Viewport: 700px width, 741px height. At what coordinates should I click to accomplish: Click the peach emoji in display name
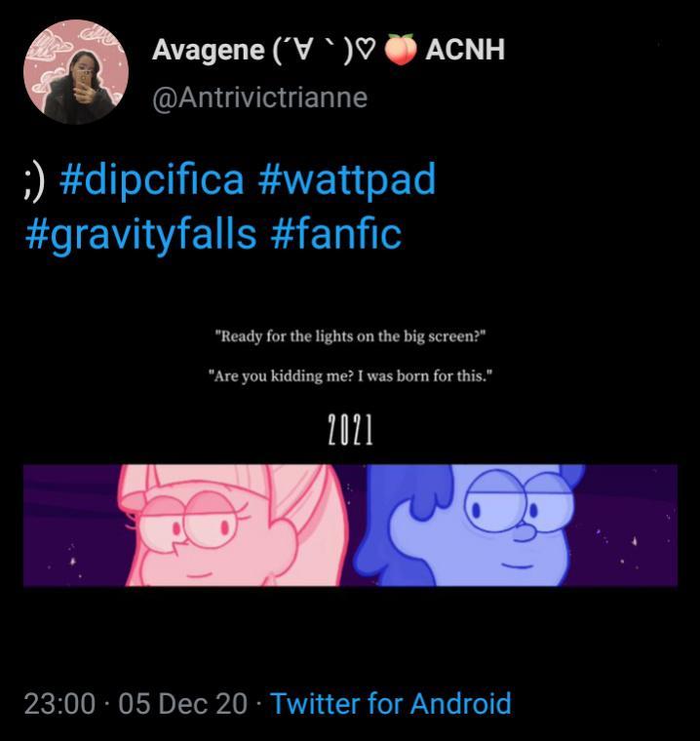click(400, 50)
